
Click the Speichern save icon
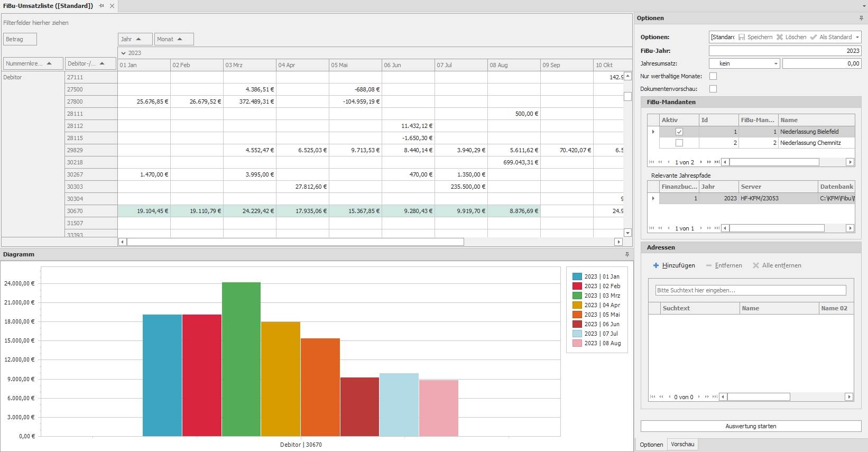pos(742,37)
